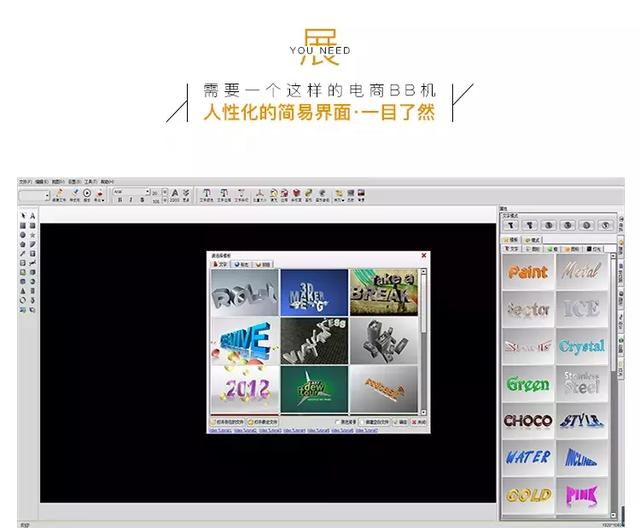
Task: Open the 设置(S) menu
Action: click(x=74, y=182)
